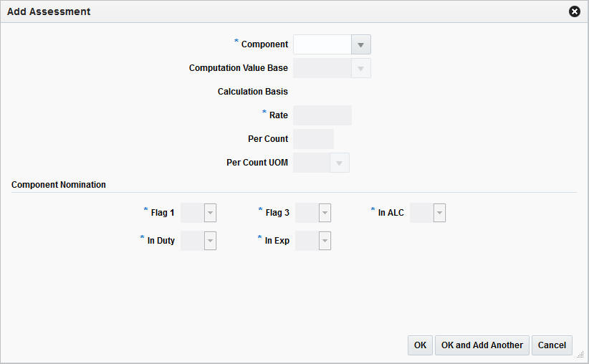Open the Per Count UOM dropdown

340,163
